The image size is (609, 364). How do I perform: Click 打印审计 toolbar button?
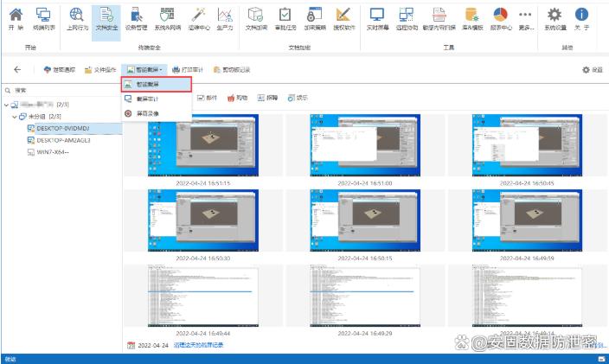coord(187,69)
